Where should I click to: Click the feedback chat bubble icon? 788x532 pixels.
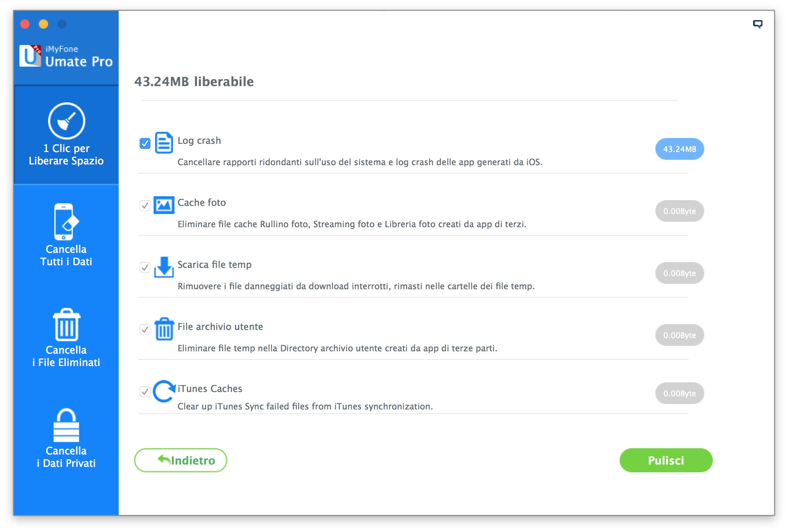point(757,24)
